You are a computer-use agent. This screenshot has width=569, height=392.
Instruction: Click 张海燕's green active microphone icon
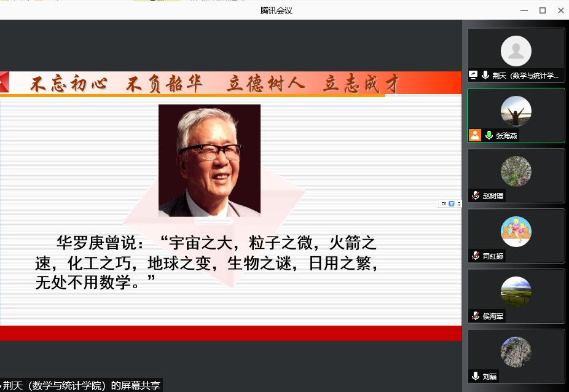click(x=489, y=135)
